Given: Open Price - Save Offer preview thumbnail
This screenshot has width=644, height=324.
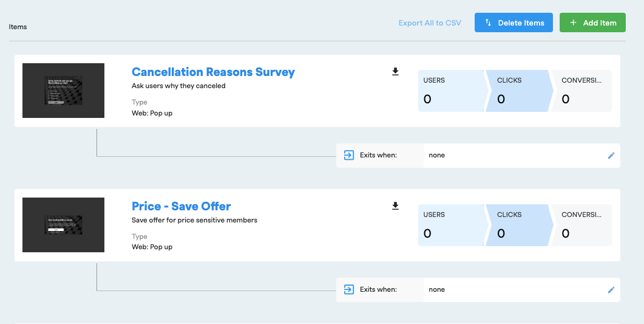Looking at the screenshot, I should pos(63,225).
